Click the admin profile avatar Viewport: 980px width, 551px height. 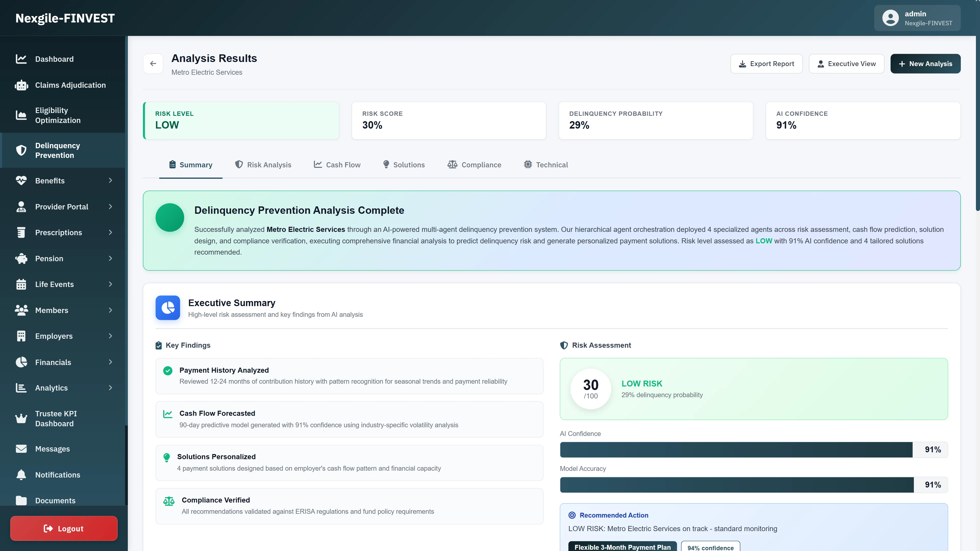click(890, 18)
